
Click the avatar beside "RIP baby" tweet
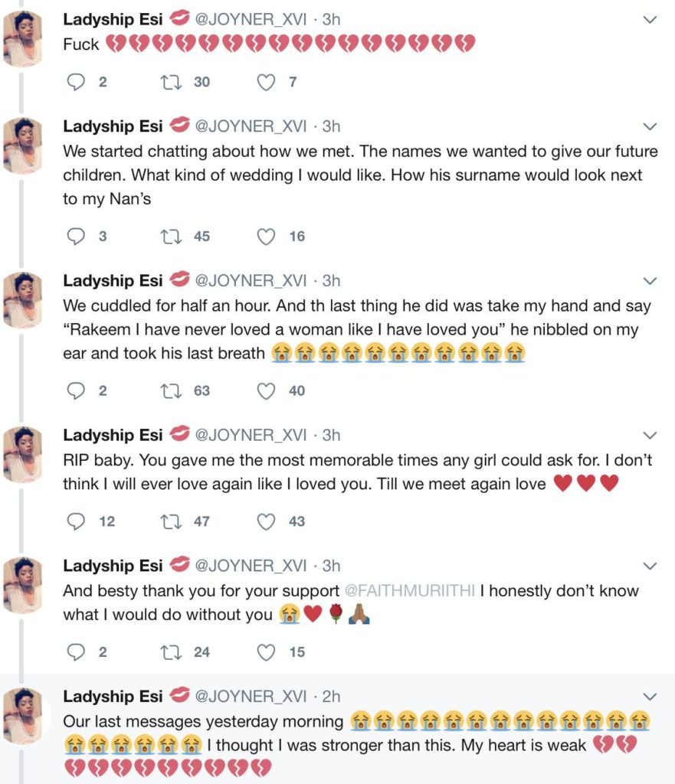point(23,455)
